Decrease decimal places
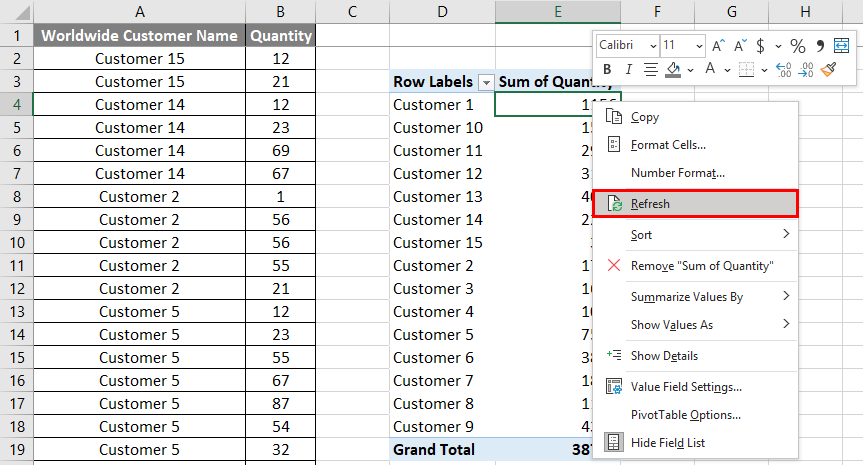This screenshot has height=465, width=863. point(806,69)
